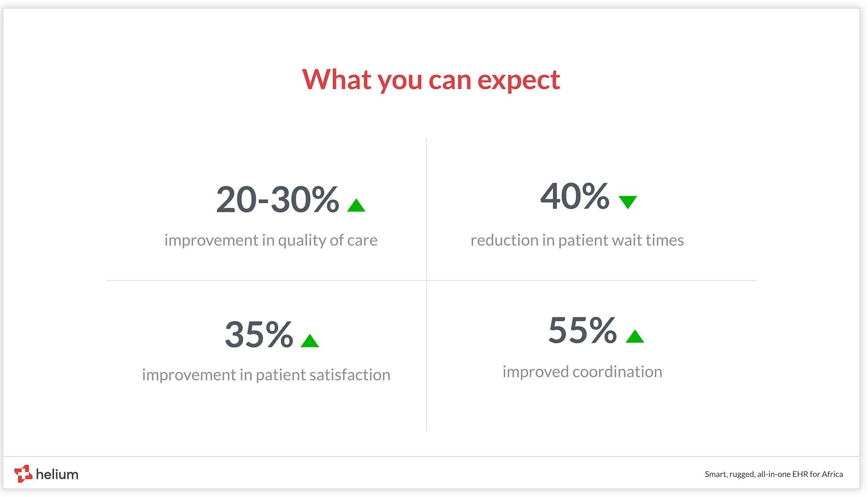Select 'improved coordination' caption
The height and width of the screenshot is (497, 868).
coord(582,372)
